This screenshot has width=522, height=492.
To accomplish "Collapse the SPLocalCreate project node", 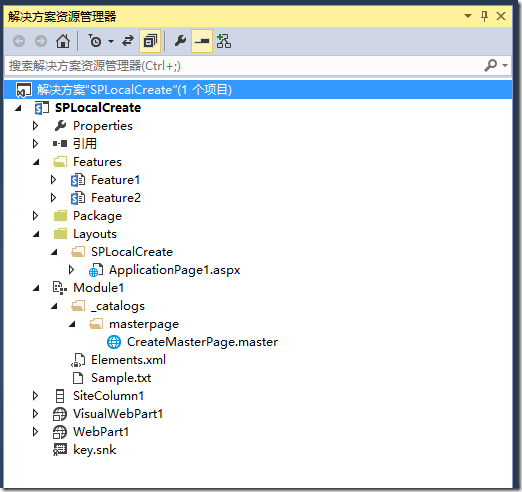I will [19, 108].
